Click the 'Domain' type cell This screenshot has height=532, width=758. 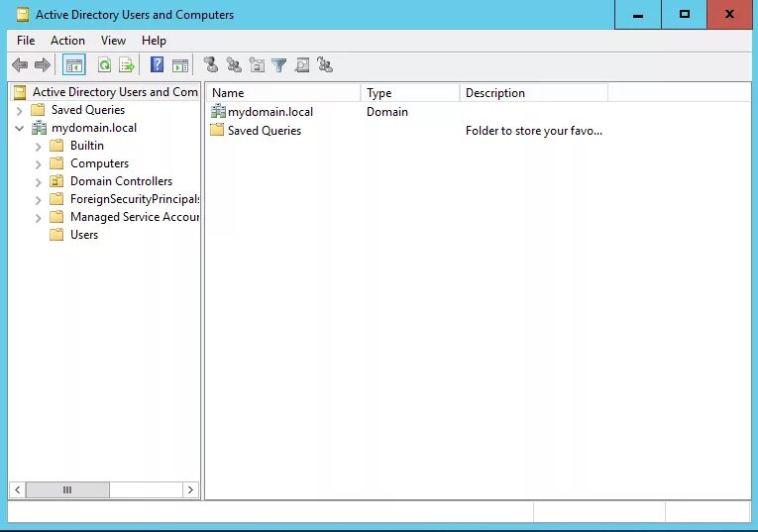[x=387, y=112]
